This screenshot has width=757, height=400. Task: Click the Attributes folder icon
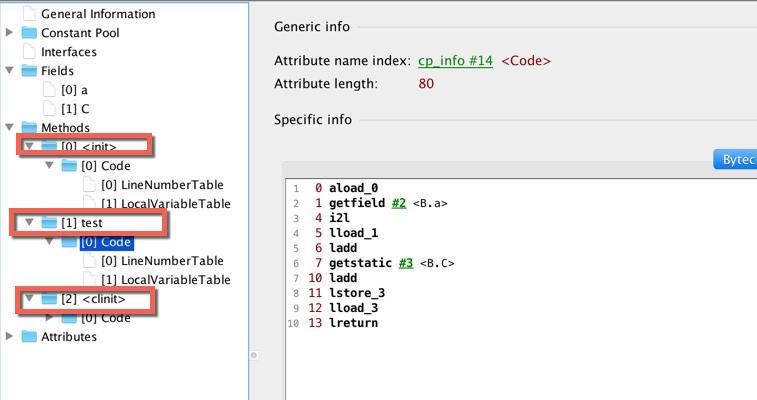point(29,337)
